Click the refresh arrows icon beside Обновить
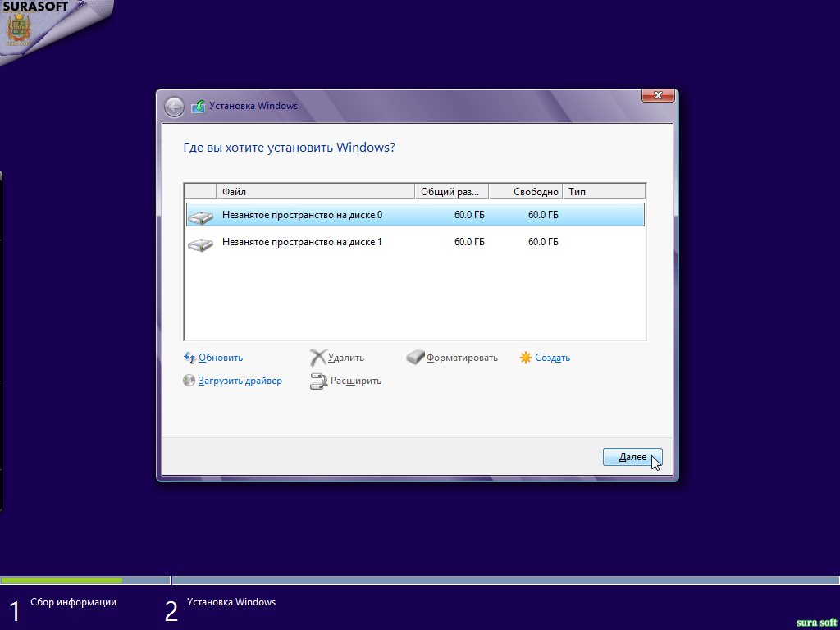Screen dimensions: 840x630 (x=189, y=358)
